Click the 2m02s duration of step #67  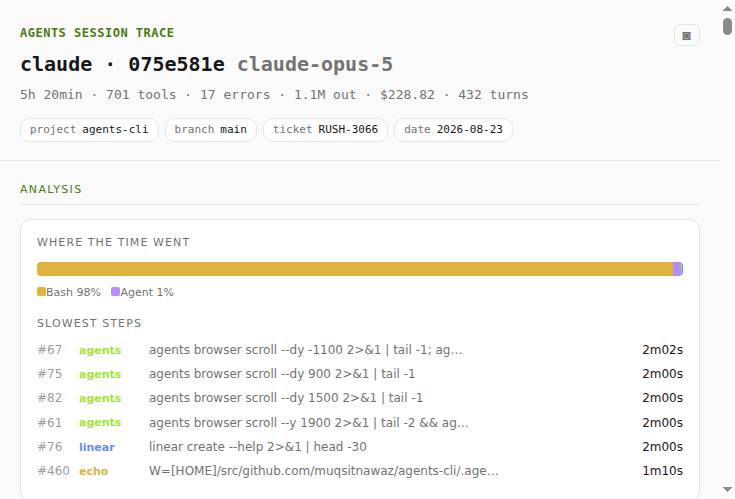(x=662, y=350)
